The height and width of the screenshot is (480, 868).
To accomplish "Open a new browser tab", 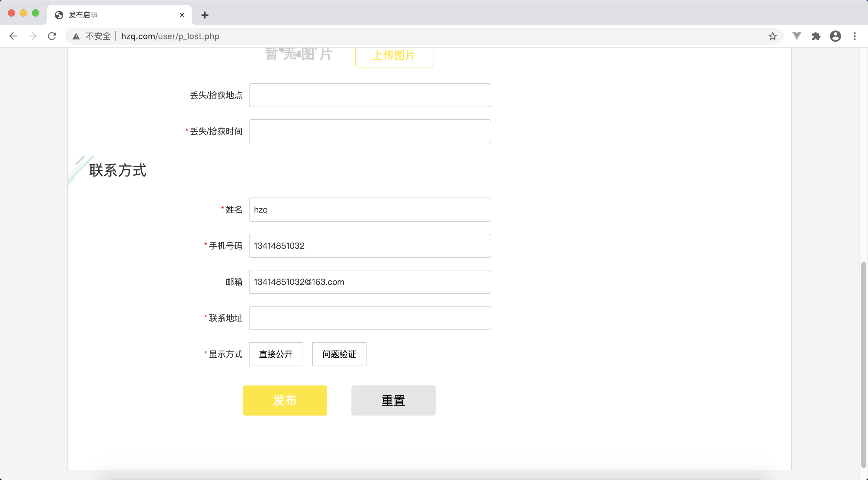I will [x=205, y=15].
